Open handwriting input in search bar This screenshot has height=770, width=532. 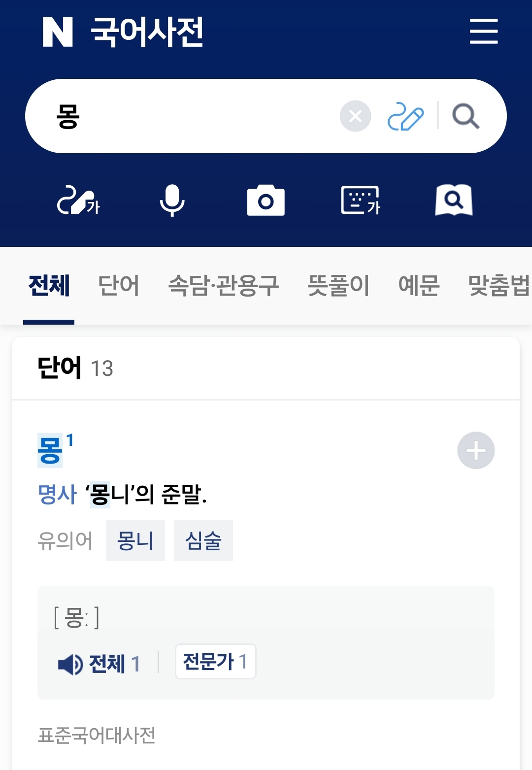[405, 117]
